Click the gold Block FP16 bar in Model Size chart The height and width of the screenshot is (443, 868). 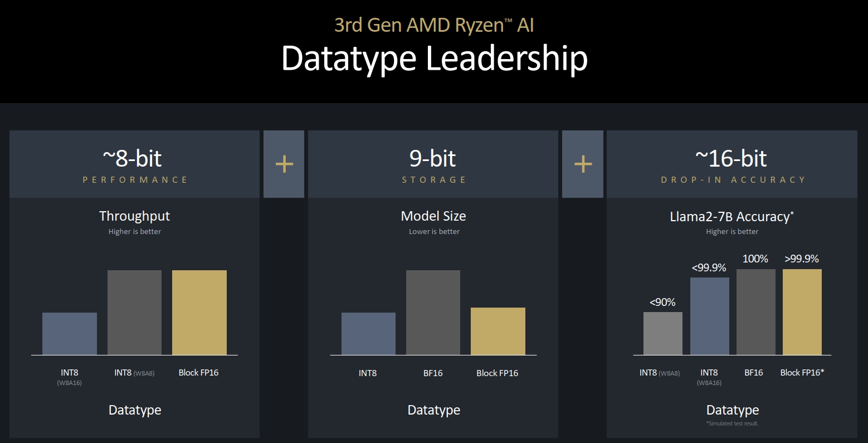click(498, 332)
